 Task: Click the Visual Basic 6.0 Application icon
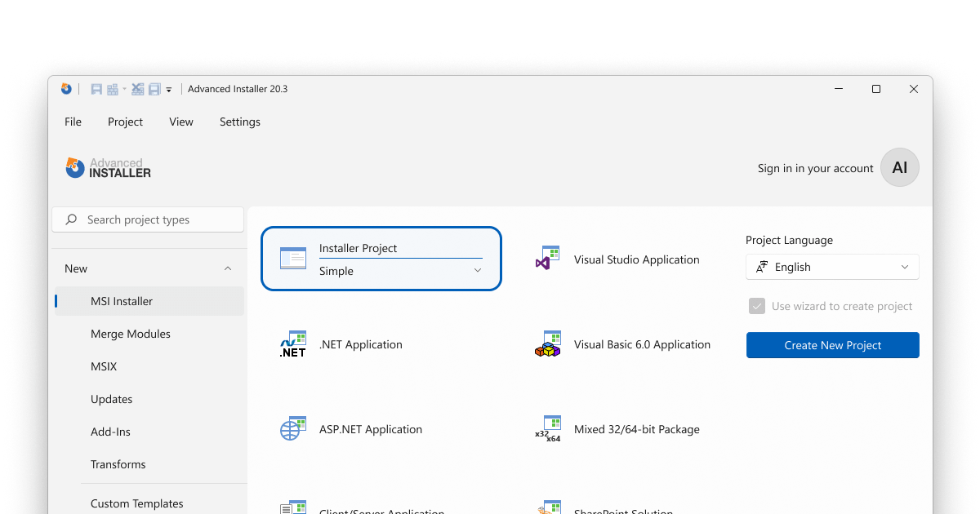(548, 343)
